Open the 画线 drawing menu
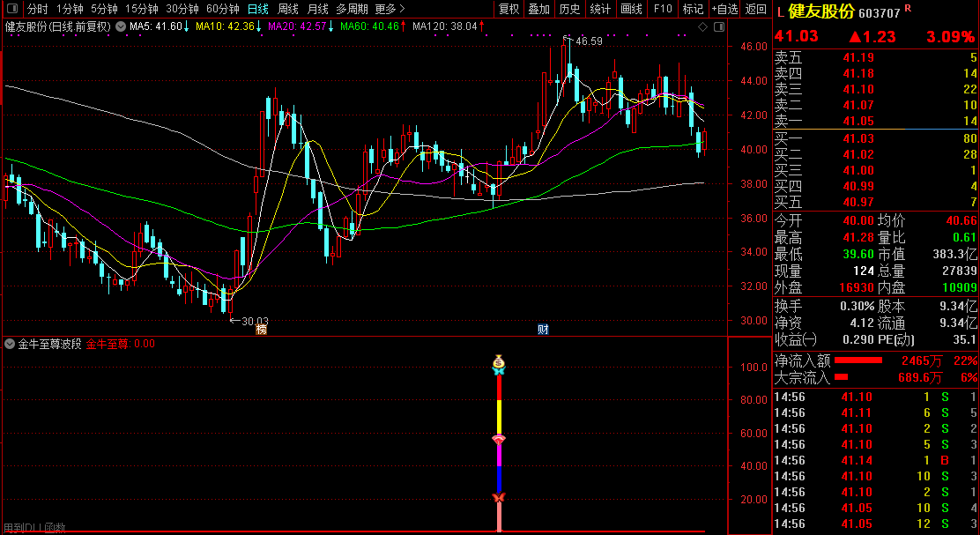The image size is (980, 535). [631, 9]
